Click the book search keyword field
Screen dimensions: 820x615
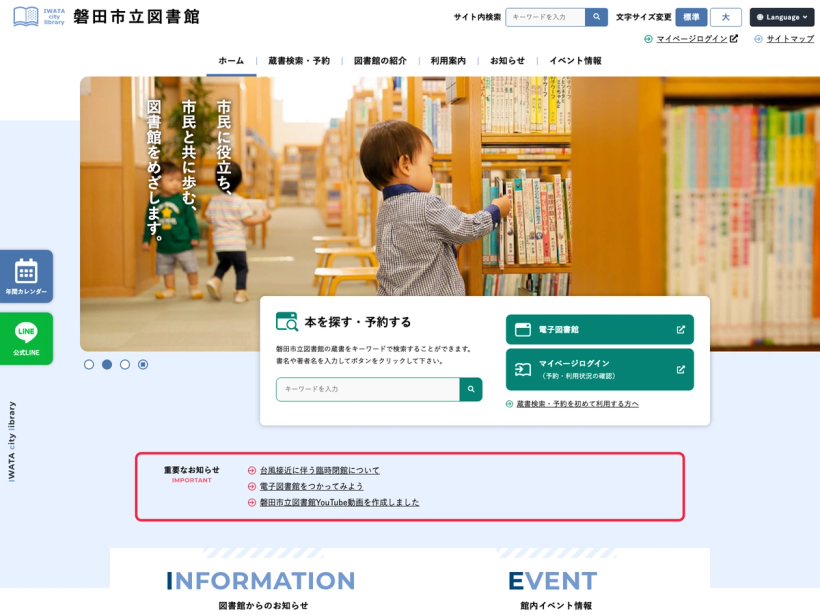[x=368, y=389]
